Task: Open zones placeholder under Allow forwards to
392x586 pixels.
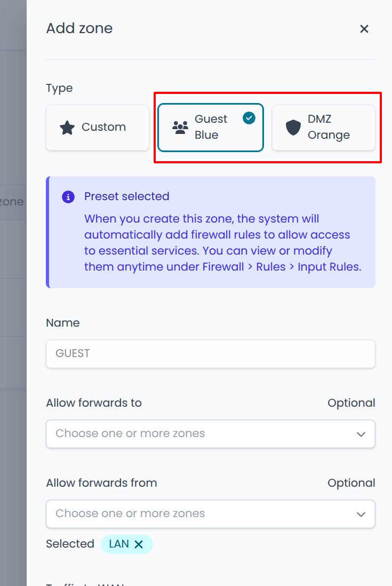Action: (130, 433)
